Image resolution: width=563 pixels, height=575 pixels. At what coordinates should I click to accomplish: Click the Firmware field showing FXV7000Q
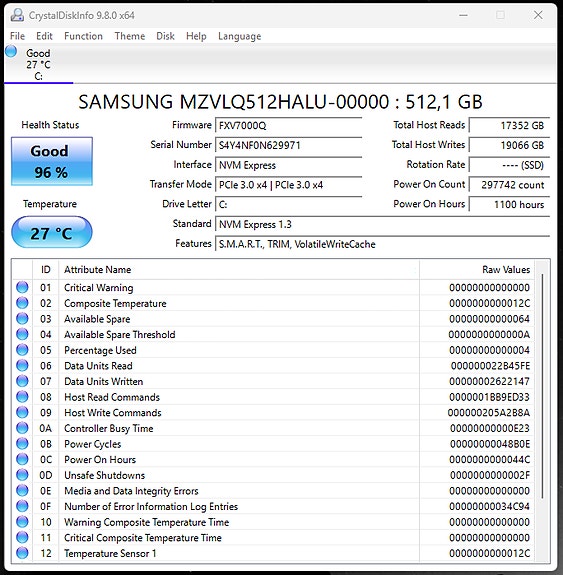point(289,125)
